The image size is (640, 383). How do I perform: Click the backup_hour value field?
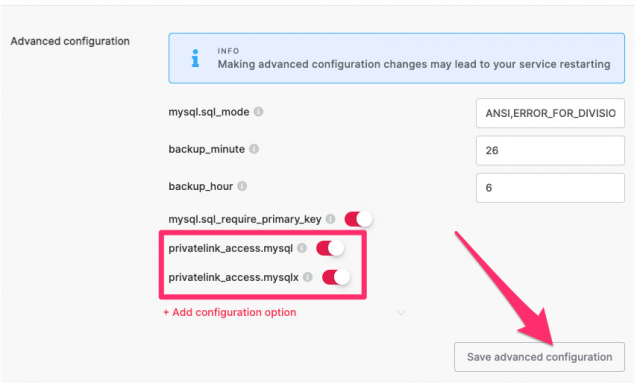pos(550,188)
